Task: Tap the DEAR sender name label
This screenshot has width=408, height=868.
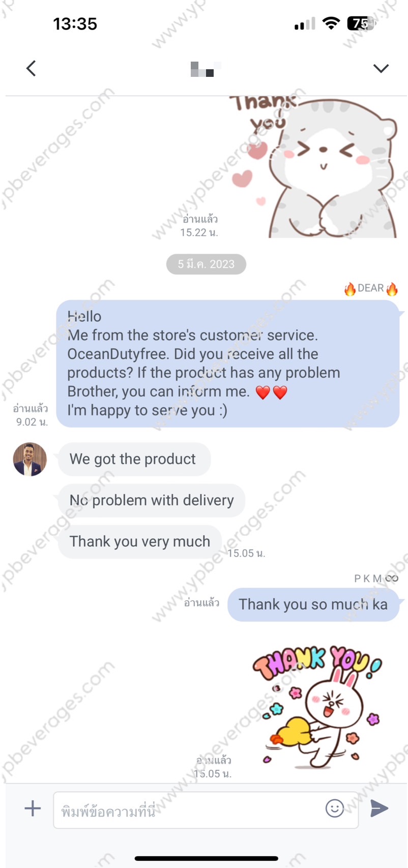Action: [x=371, y=289]
